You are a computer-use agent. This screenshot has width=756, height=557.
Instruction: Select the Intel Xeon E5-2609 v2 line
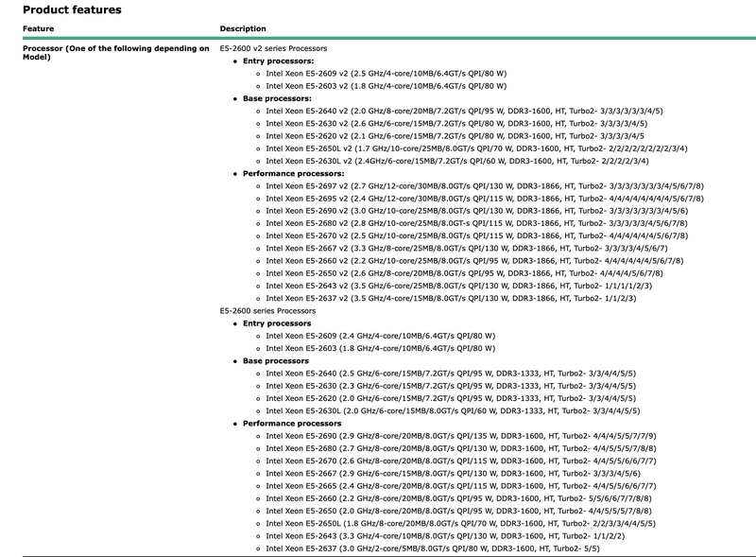click(x=387, y=74)
